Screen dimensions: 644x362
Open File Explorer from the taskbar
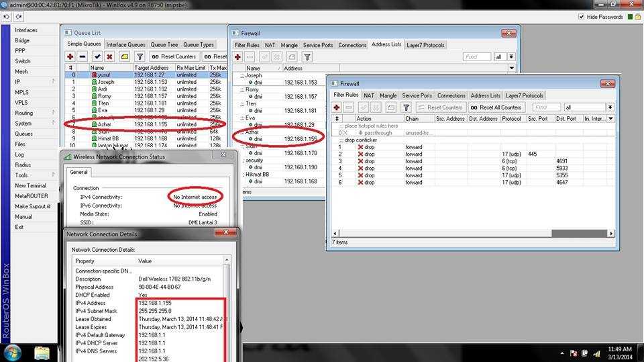(x=42, y=353)
